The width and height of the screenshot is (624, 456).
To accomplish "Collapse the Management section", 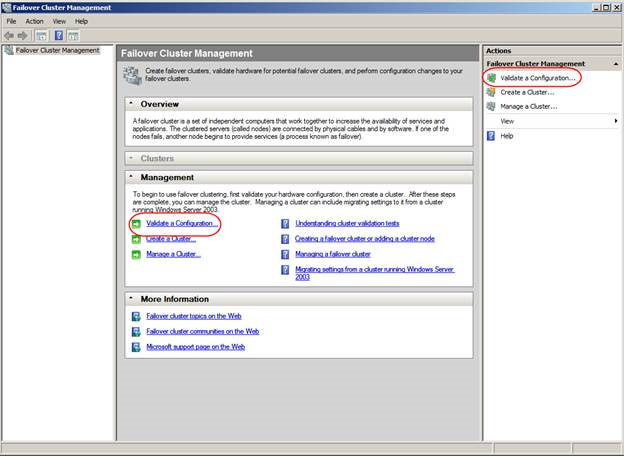I will [131, 177].
